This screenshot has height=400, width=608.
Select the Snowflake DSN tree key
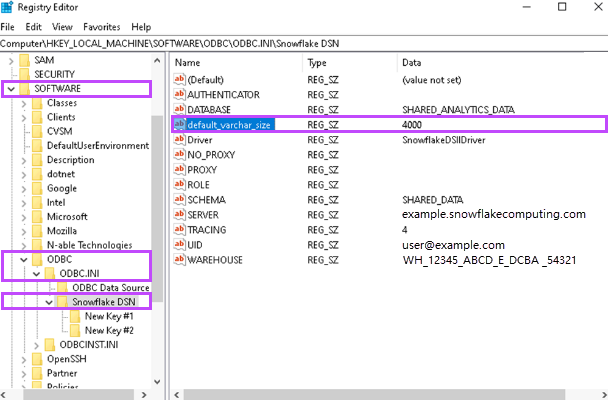pyautogui.click(x=104, y=302)
